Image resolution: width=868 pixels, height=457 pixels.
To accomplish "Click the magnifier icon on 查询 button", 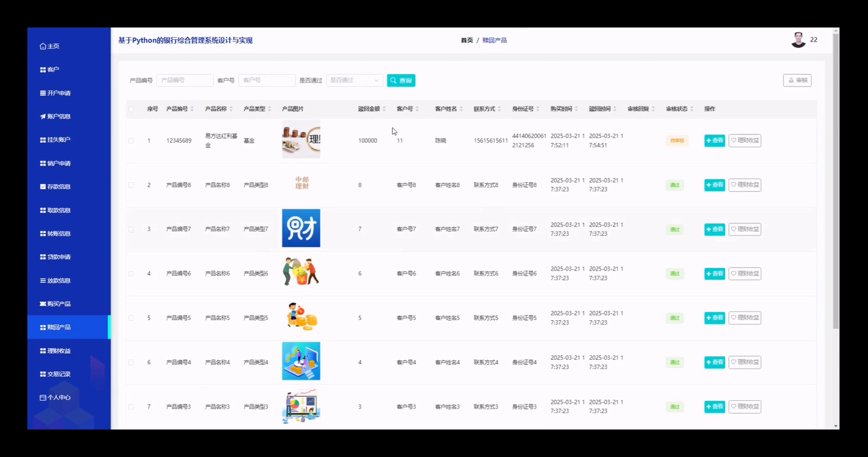I will [393, 80].
